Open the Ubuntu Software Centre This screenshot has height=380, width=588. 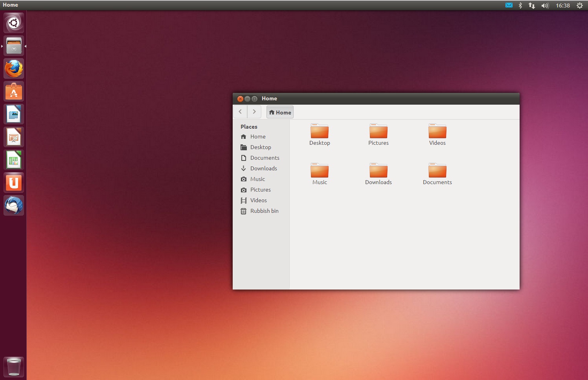13,91
